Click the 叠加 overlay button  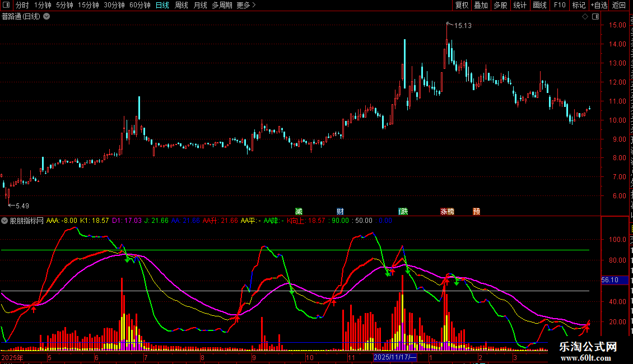click(x=481, y=5)
